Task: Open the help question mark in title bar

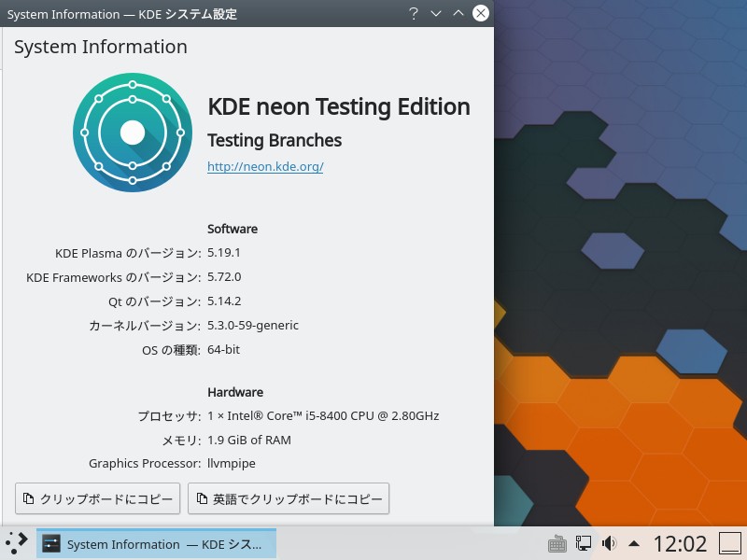Action: click(x=414, y=13)
